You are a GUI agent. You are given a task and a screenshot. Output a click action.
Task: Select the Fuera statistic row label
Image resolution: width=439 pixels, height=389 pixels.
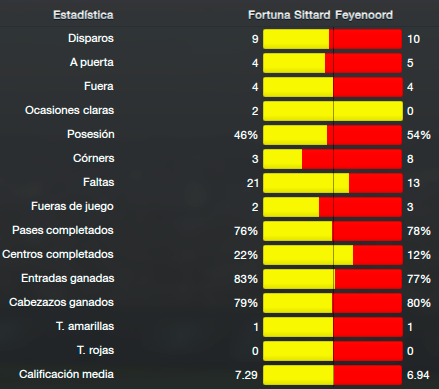click(x=99, y=86)
